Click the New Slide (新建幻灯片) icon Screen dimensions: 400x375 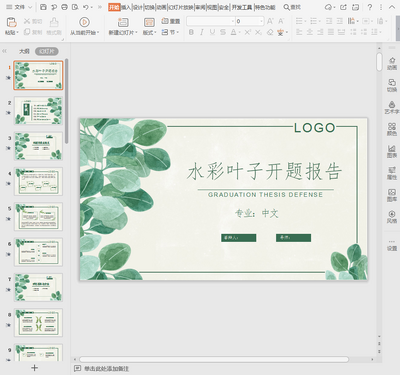[x=123, y=22]
